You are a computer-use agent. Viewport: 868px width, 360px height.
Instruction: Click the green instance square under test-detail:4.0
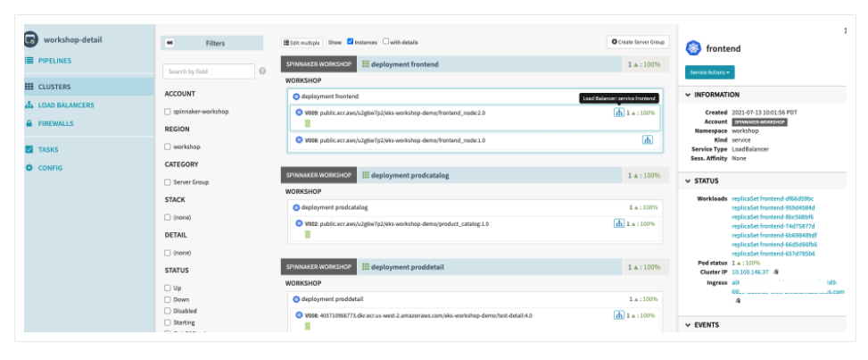point(308,326)
